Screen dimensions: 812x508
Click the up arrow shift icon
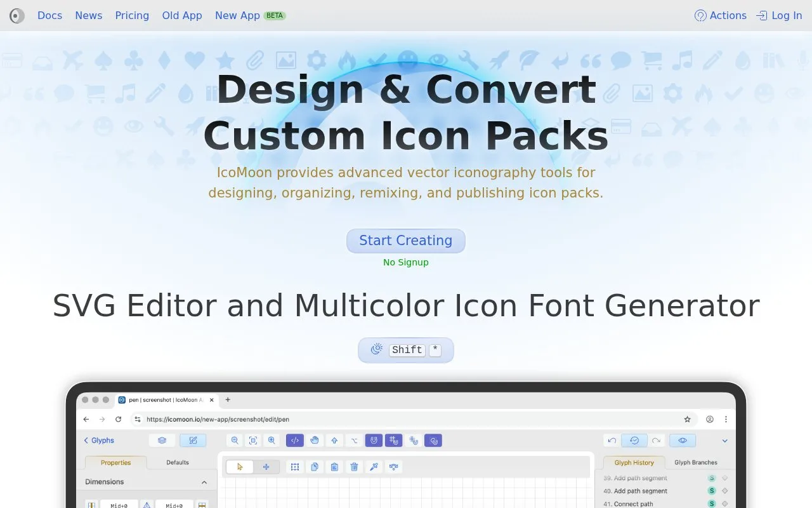click(334, 440)
